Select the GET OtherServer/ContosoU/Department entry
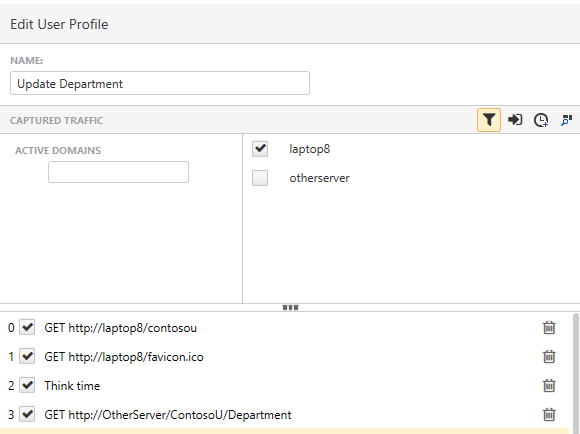Screen dimensions: 580x434 [168, 415]
